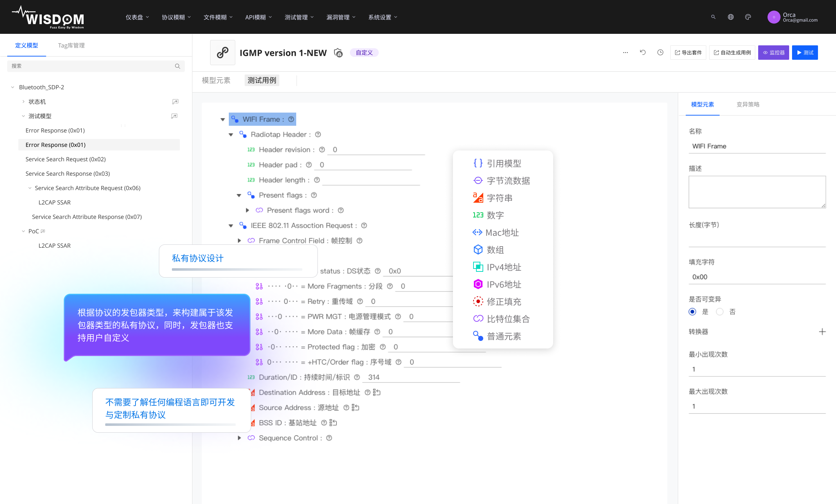Switch to the 测试用例 tab
Screen dimensions: 836x504
click(262, 80)
